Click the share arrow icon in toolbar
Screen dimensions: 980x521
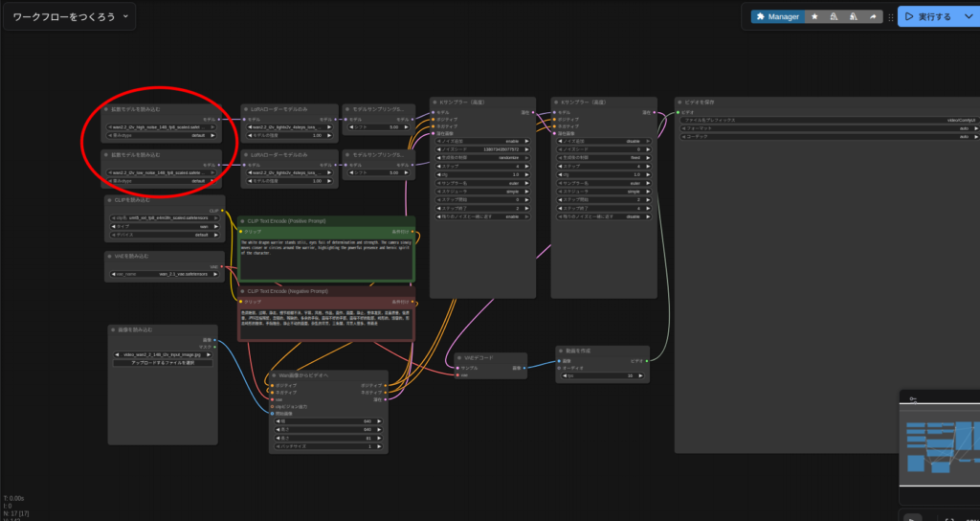click(x=873, y=16)
